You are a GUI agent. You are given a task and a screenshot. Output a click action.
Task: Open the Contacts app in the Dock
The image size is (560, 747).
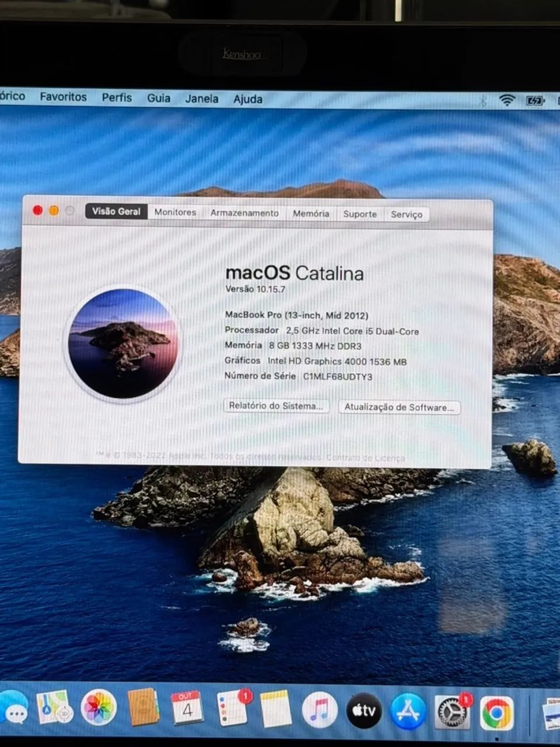coord(143,708)
